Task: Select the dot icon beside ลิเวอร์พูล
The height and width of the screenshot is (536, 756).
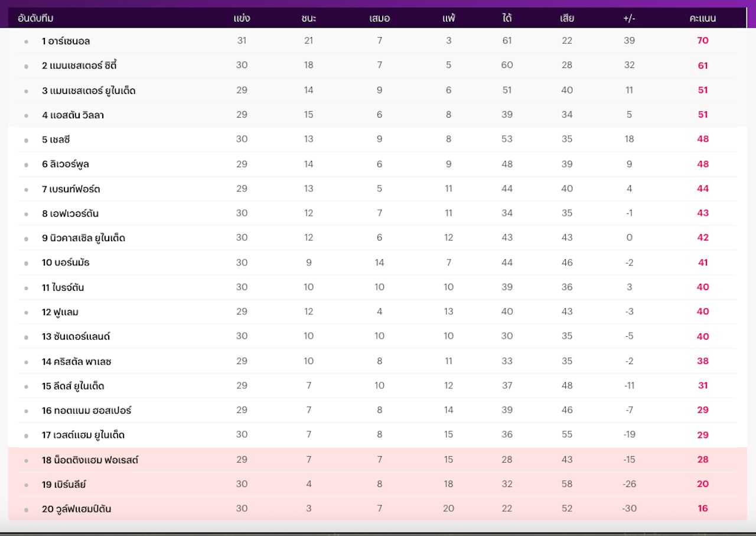Action: tap(26, 165)
